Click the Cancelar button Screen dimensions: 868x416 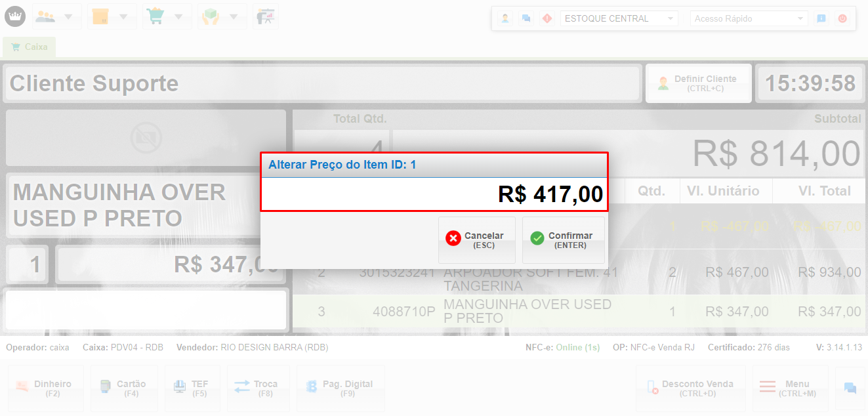point(477,239)
